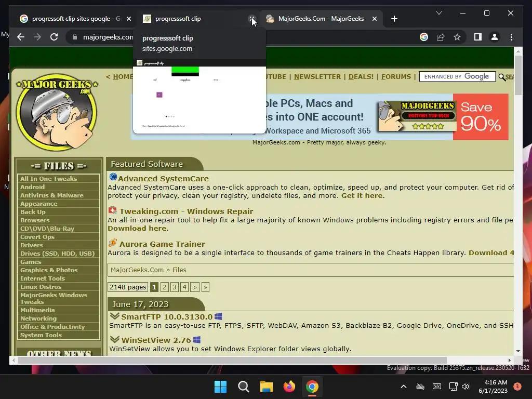Open the side panel icon
Screen dimensions: 532x399
(x=478, y=37)
